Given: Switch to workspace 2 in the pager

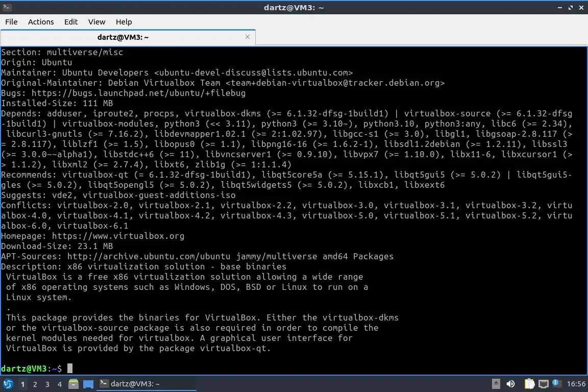Looking at the screenshot, I should [35, 384].
